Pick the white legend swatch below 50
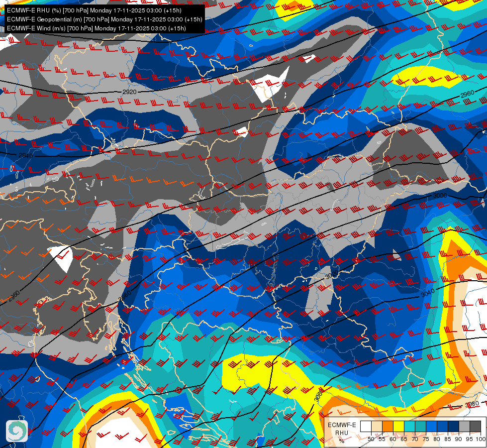 point(366,427)
